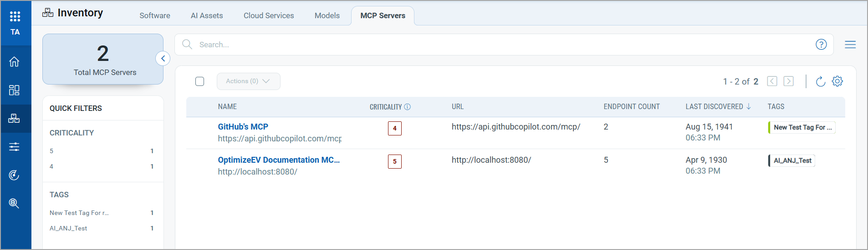This screenshot has width=868, height=250.
Task: Click the New Test Tag For tag chip
Action: point(802,127)
